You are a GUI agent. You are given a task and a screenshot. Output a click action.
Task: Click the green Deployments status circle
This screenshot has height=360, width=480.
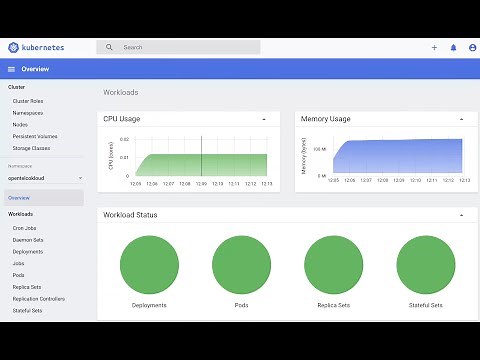(x=149, y=265)
